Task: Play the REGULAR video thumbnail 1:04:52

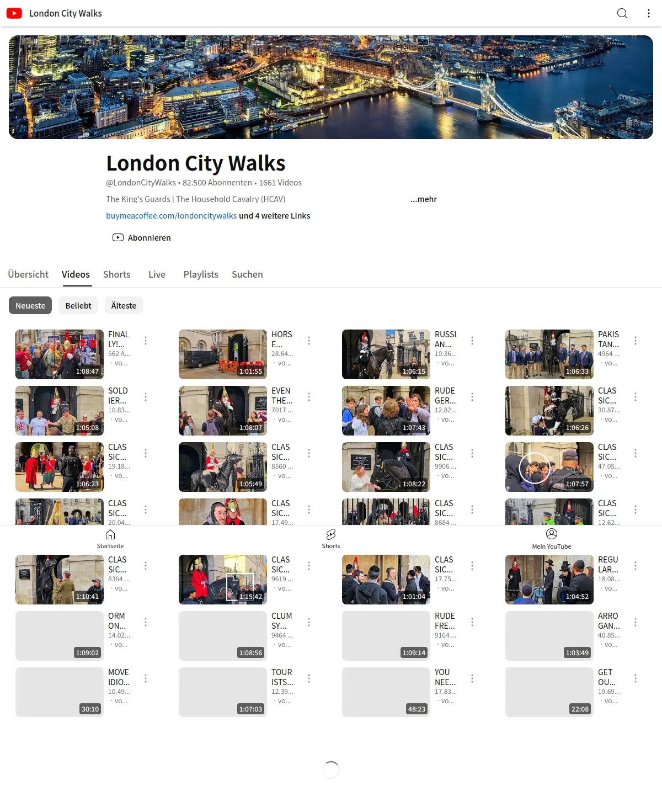Action: (x=549, y=580)
